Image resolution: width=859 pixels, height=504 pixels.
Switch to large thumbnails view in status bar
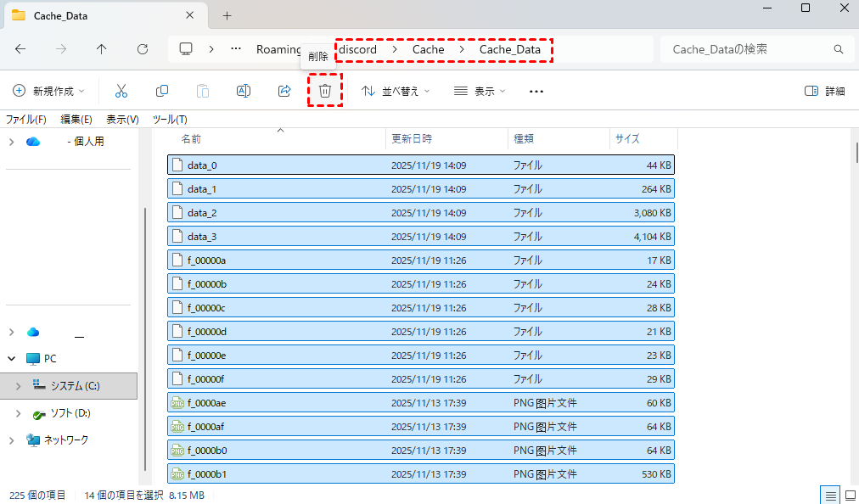[x=850, y=495]
